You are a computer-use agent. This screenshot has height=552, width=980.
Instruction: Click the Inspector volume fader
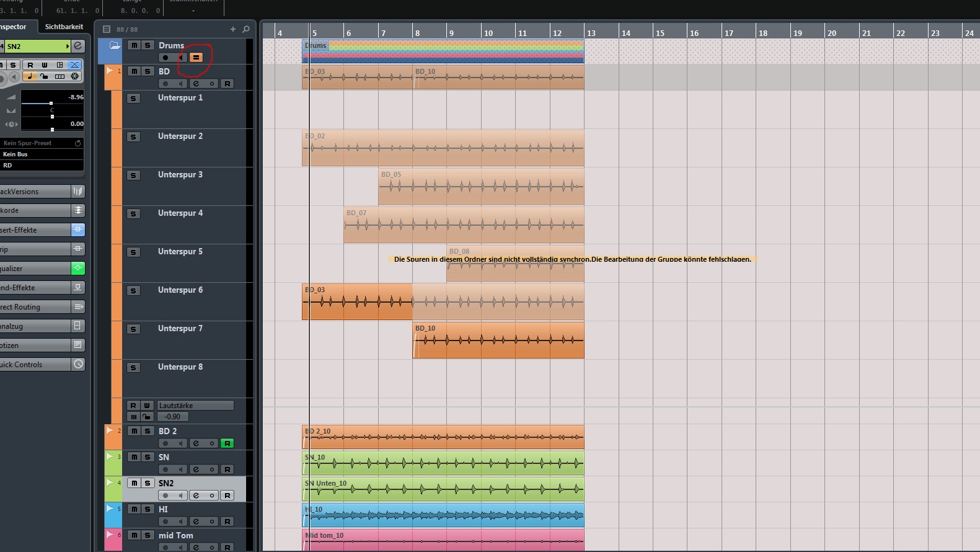tap(53, 103)
